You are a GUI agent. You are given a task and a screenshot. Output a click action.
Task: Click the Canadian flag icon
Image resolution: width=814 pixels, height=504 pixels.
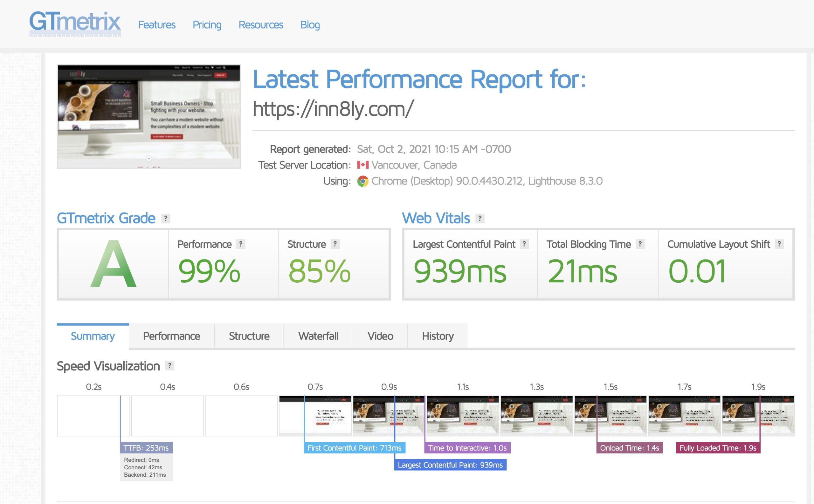[363, 165]
